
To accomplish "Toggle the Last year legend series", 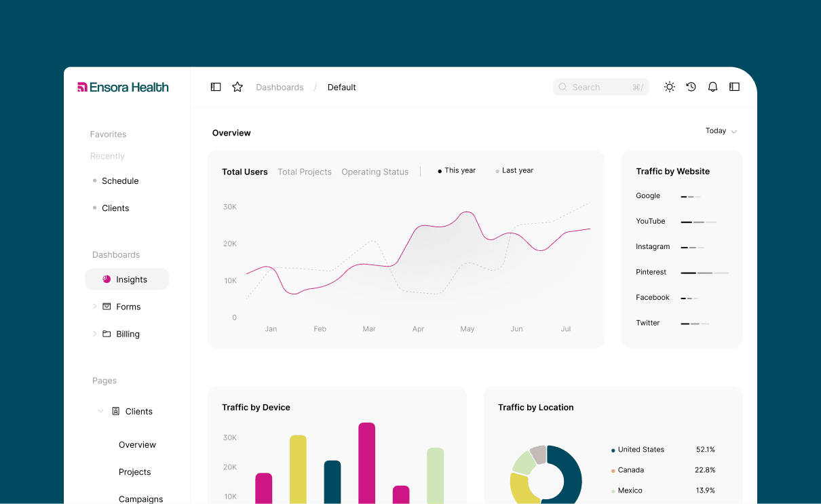I will pos(514,171).
